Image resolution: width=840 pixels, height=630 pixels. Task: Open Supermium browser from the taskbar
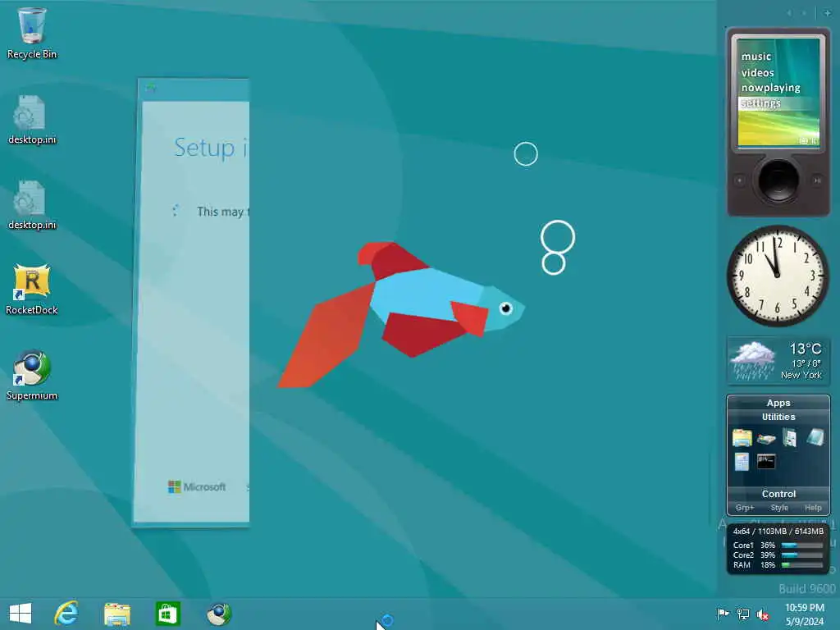218,614
